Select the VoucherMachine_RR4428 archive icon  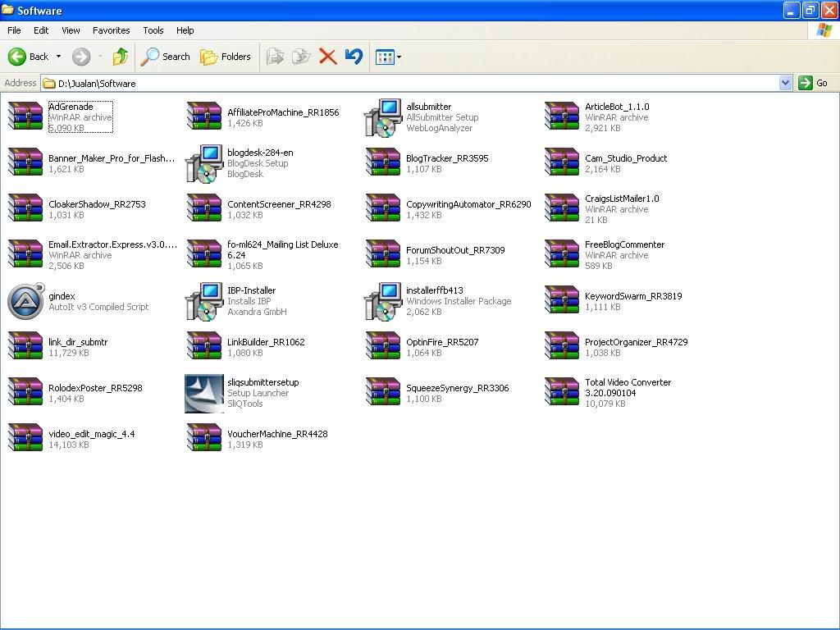point(204,438)
